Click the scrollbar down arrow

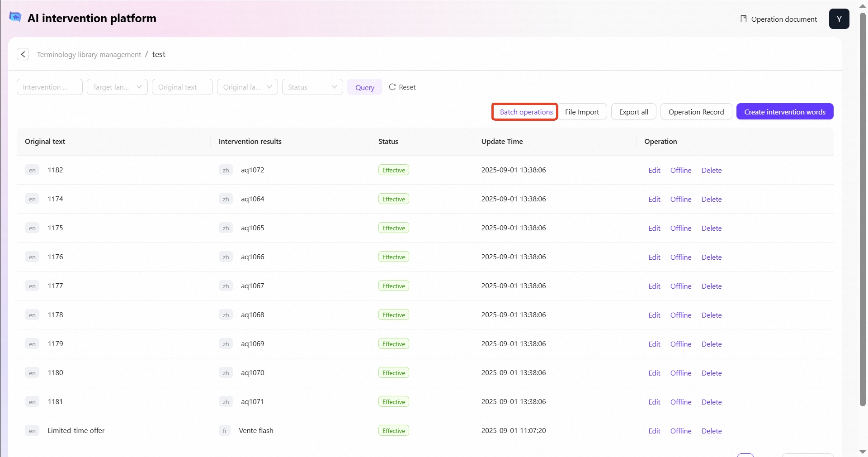(x=863, y=452)
